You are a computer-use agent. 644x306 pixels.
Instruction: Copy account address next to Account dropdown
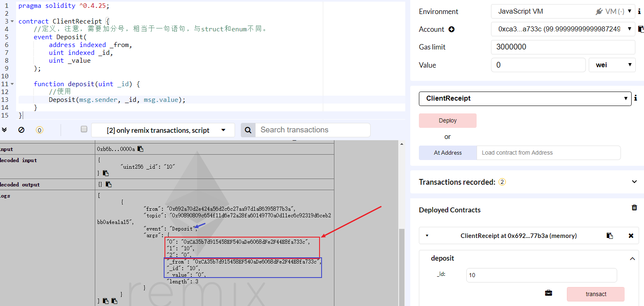point(641,29)
